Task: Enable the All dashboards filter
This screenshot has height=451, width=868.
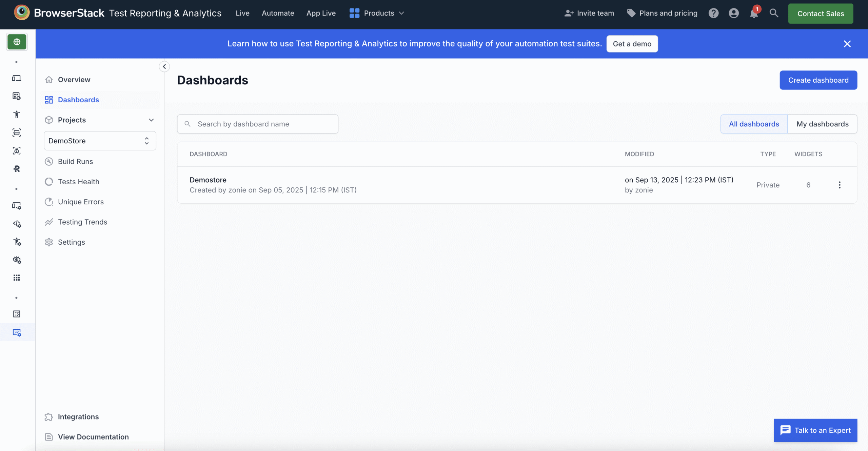Action: point(753,124)
